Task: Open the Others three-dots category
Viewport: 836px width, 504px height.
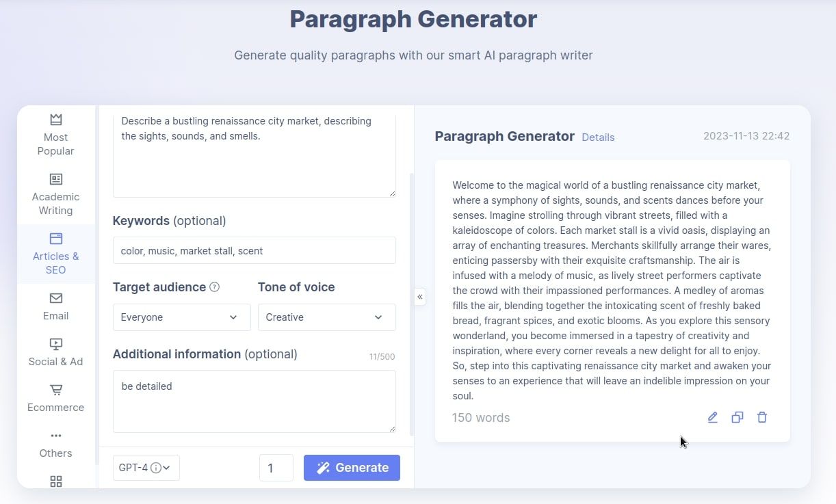Action: (x=56, y=436)
